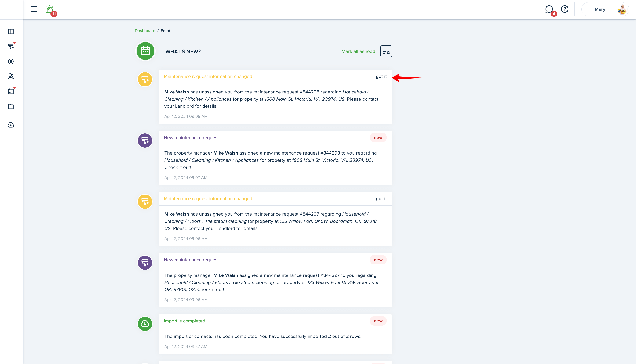Viewport: 636px width, 364px height.
Task: Open the feed filter settings button
Action: [x=386, y=51]
